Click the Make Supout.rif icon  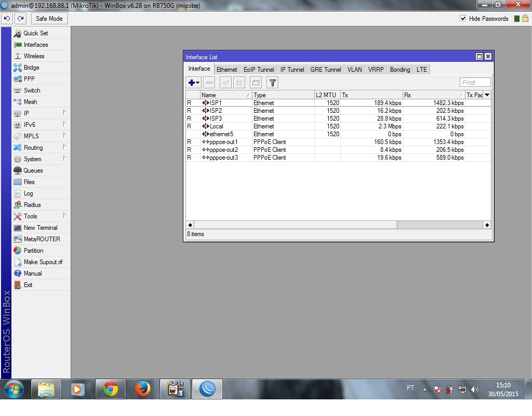coord(17,262)
